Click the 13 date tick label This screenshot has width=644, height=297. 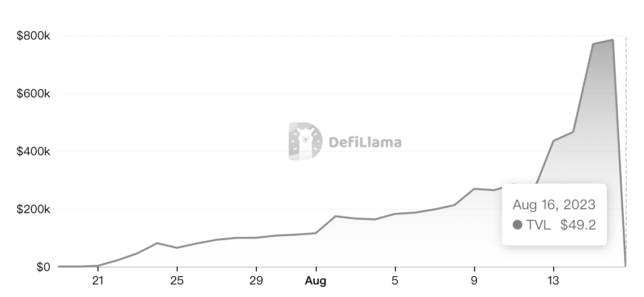click(553, 281)
